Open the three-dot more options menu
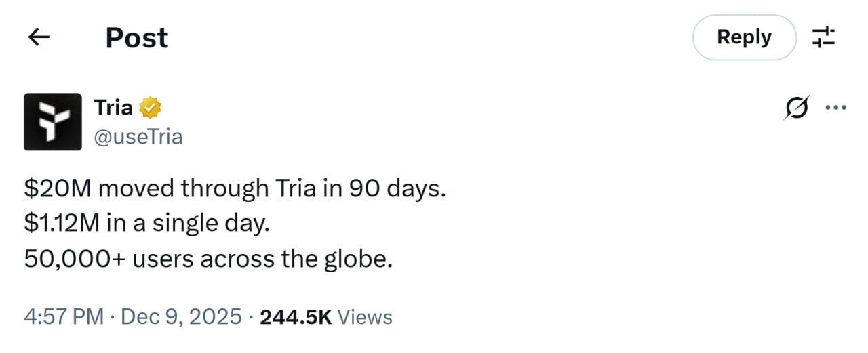 pos(835,108)
